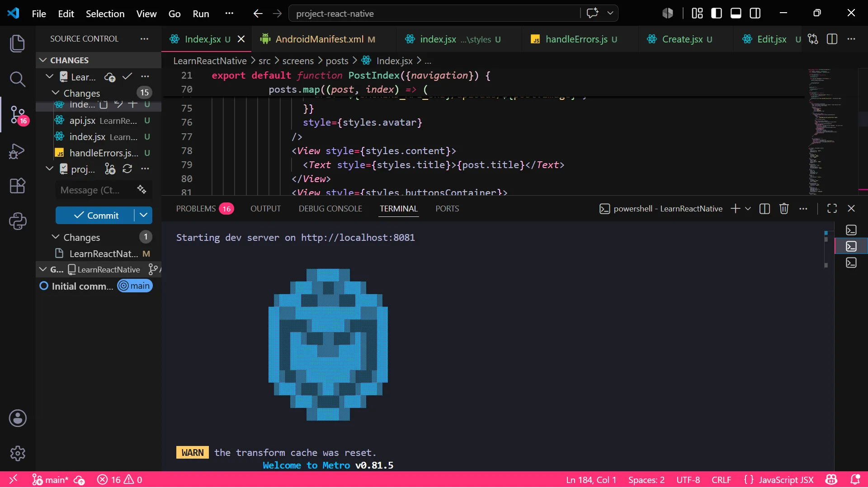Click the branch icon next to proj... repository
Screen dimensions: 868x488
[110, 169]
